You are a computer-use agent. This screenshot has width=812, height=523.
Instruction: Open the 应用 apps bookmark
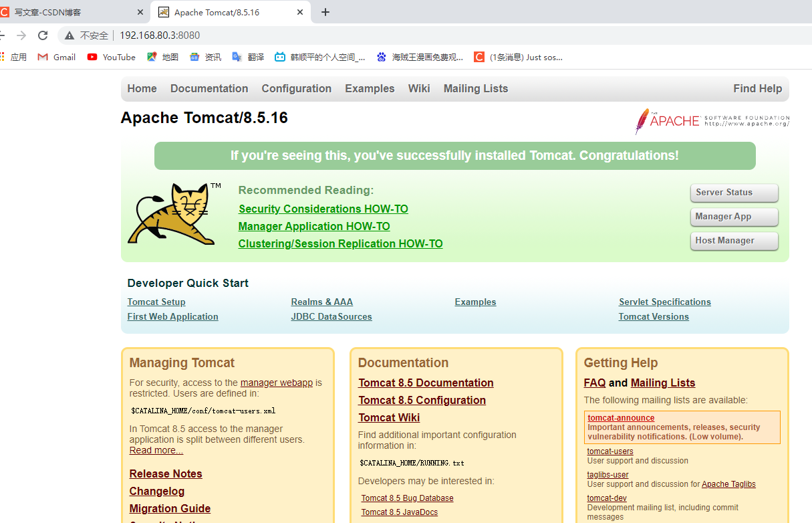13,57
